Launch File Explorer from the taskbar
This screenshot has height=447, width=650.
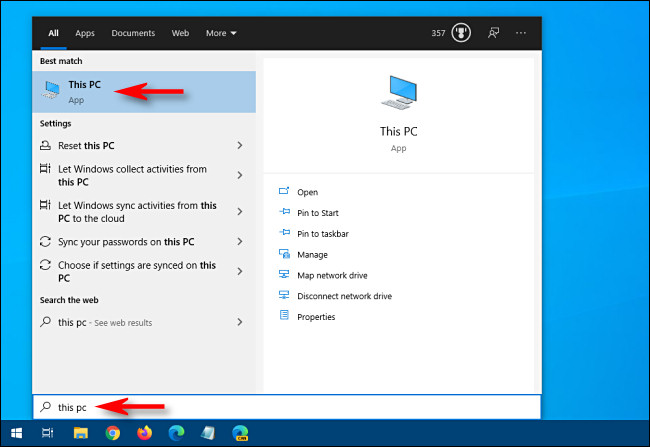(80, 433)
